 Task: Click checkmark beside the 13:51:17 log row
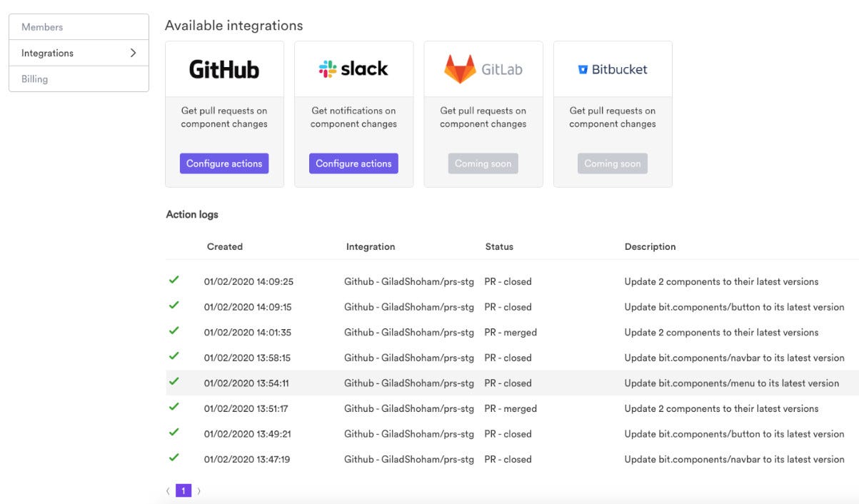pos(174,406)
